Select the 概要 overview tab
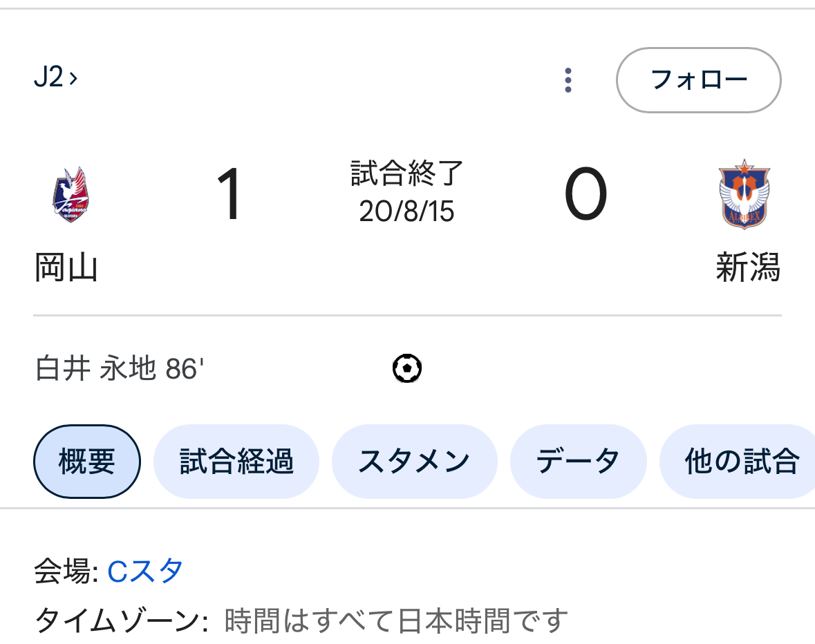Image resolution: width=815 pixels, height=644 pixels. [x=87, y=462]
